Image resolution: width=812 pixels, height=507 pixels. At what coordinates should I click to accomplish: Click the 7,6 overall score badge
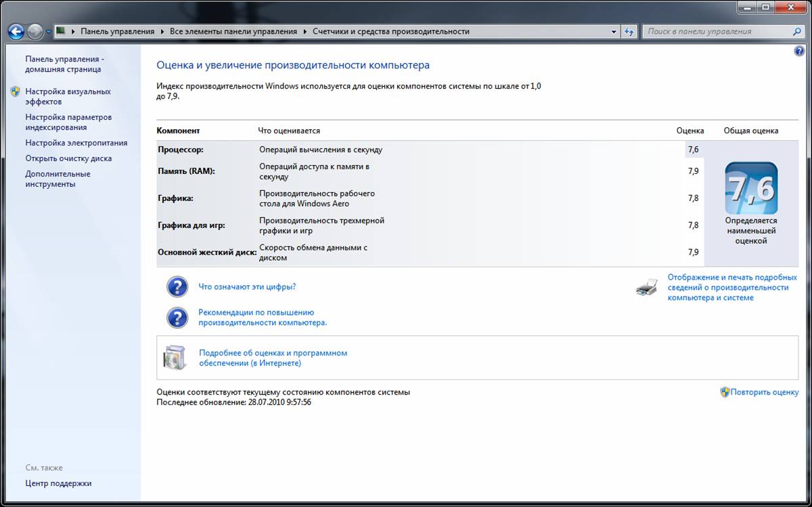pos(750,188)
